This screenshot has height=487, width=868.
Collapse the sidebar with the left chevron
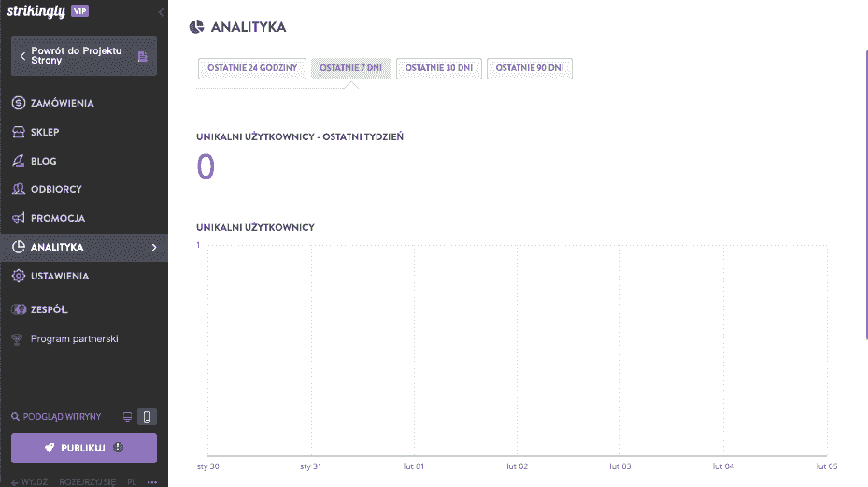click(x=161, y=12)
